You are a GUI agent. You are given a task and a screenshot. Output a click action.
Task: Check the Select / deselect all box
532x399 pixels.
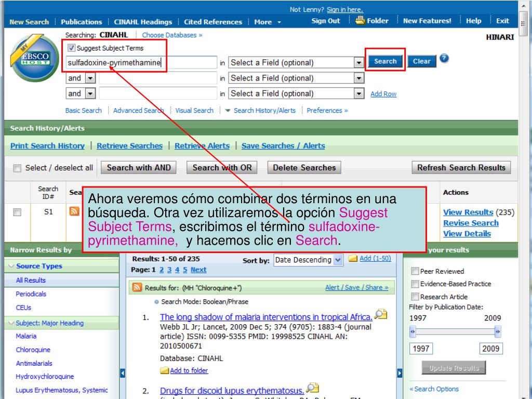[x=17, y=168]
